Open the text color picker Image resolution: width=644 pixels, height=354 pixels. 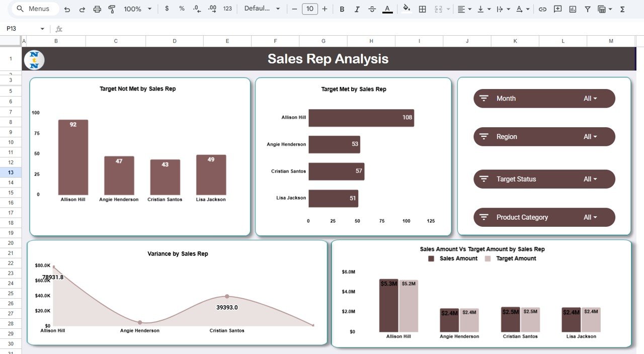click(387, 9)
